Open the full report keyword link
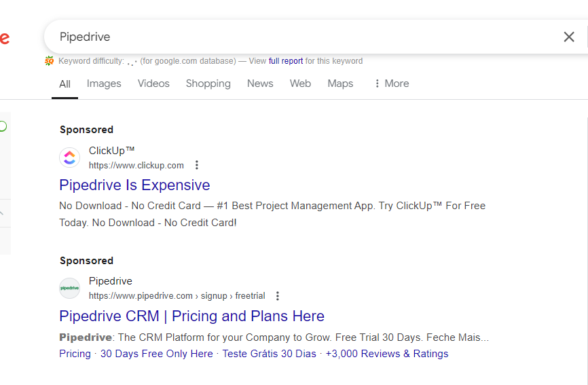This screenshot has height=385, width=588. [x=286, y=61]
